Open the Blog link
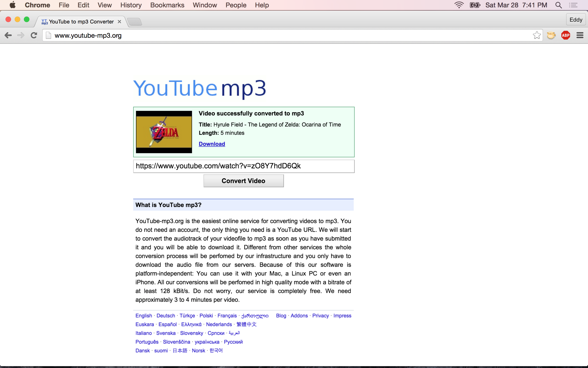Viewport: 588px width, 368px height. coord(281,316)
